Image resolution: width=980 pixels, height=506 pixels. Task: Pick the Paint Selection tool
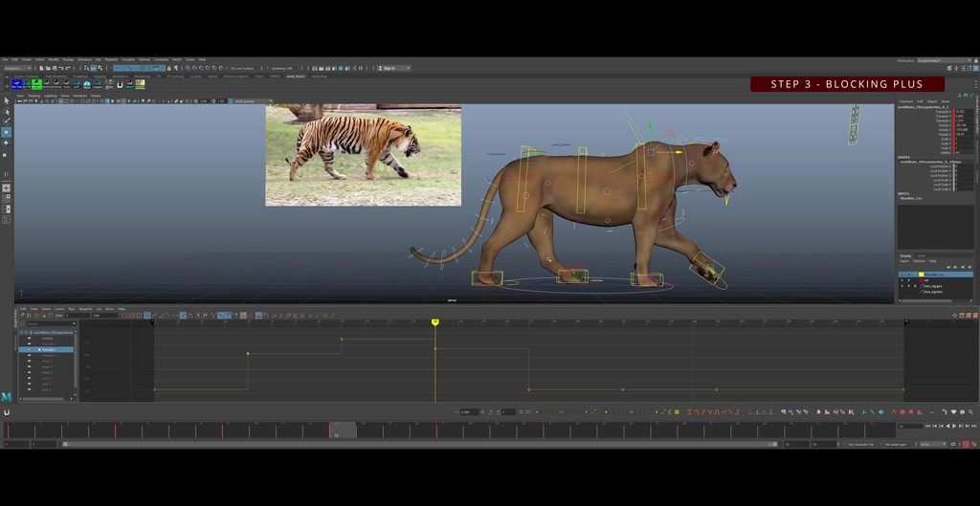7,121
